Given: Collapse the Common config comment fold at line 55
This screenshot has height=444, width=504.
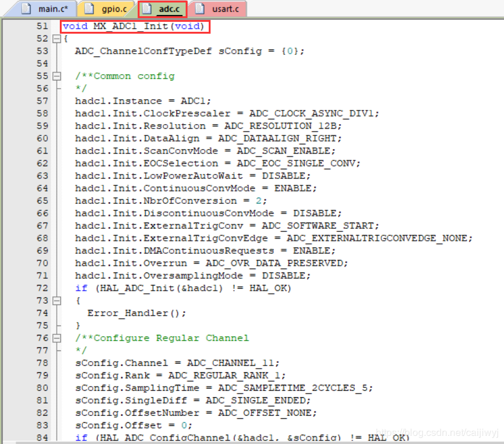Looking at the screenshot, I should (x=57, y=76).
